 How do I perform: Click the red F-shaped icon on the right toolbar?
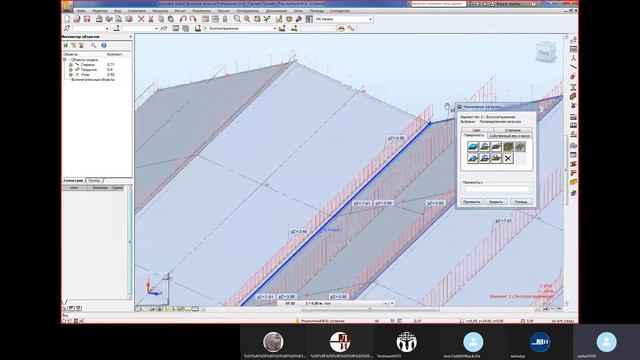coord(573,173)
